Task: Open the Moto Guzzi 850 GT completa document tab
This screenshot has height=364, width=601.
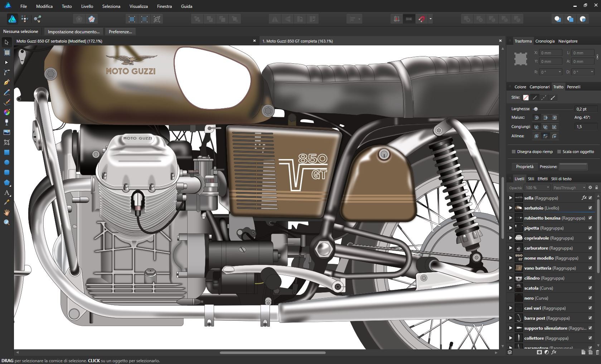Action: (x=298, y=41)
